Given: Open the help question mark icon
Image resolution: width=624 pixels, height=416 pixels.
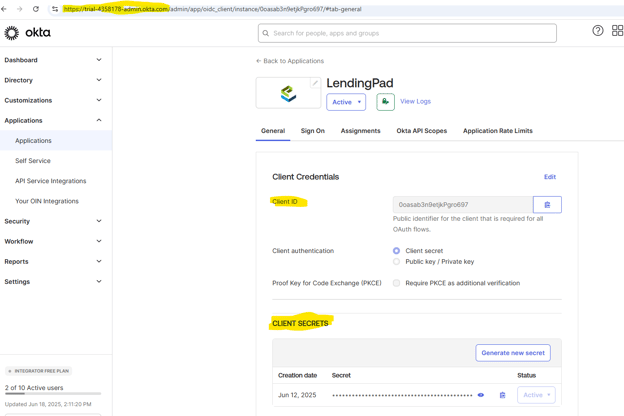Looking at the screenshot, I should click(x=598, y=31).
